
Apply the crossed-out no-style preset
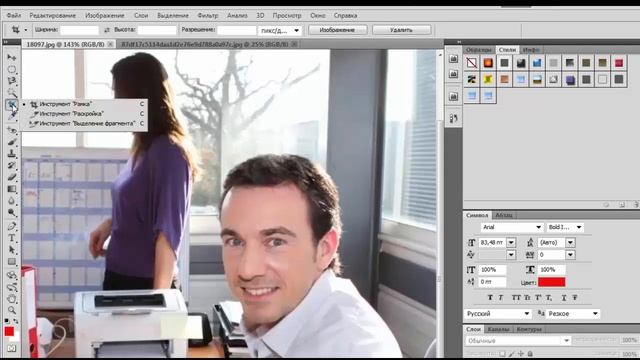pos(471,63)
